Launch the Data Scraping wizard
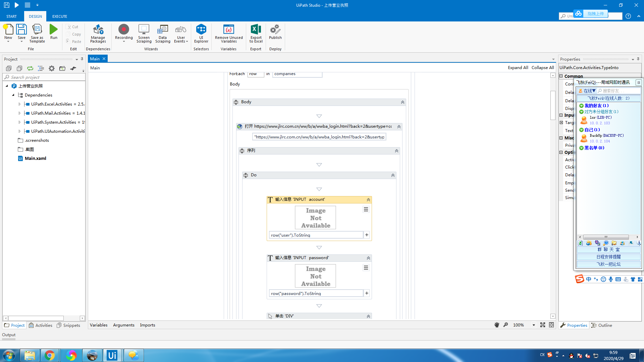 (163, 34)
